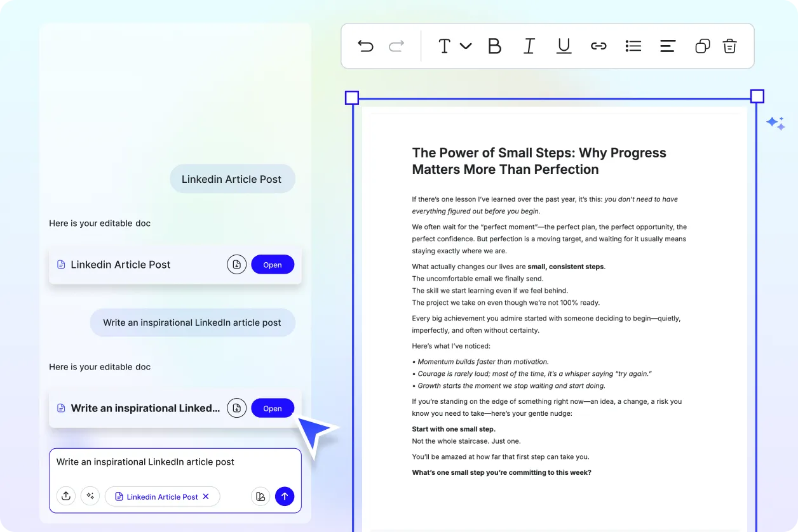Delete the document using the trash icon
Viewport: 798px width, 532px height.
pyautogui.click(x=729, y=46)
